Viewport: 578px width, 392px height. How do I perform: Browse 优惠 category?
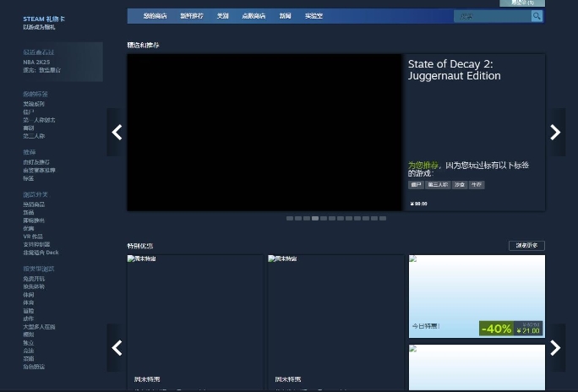click(x=29, y=228)
